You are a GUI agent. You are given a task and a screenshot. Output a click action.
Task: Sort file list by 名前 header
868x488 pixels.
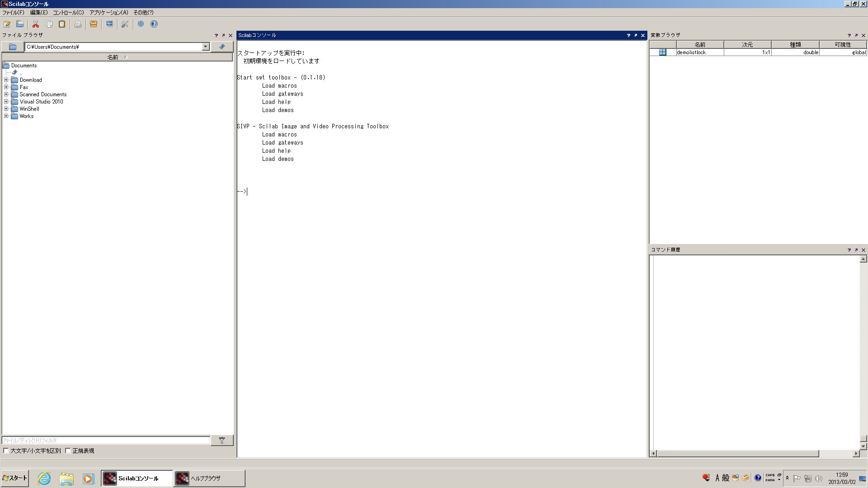pos(118,57)
